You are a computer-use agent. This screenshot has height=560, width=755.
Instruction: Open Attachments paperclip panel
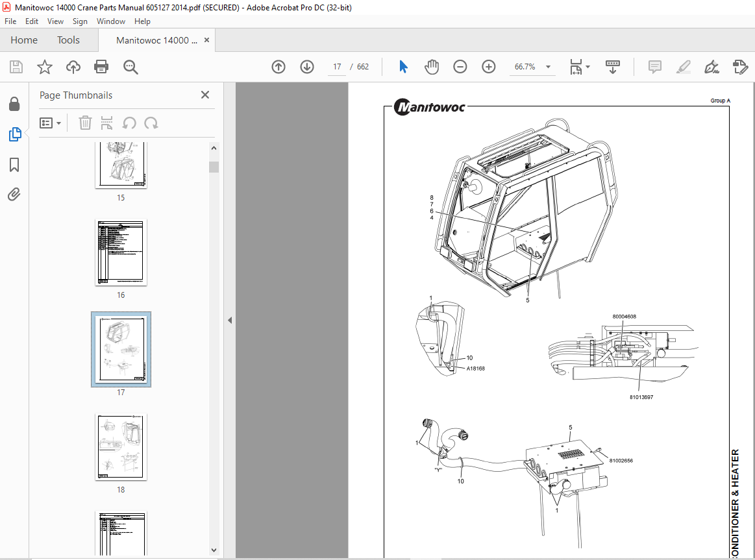pyautogui.click(x=14, y=195)
